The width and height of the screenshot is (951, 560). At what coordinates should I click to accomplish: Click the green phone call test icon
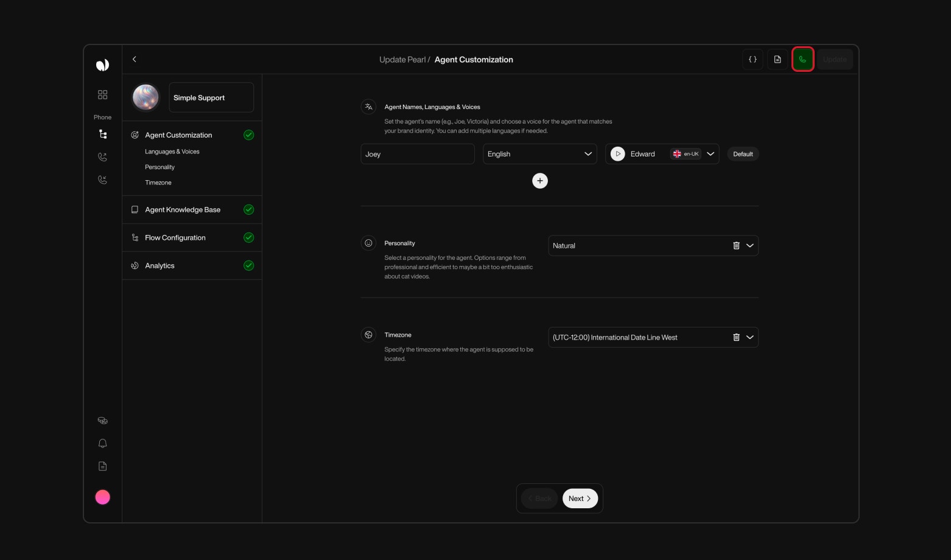click(802, 59)
